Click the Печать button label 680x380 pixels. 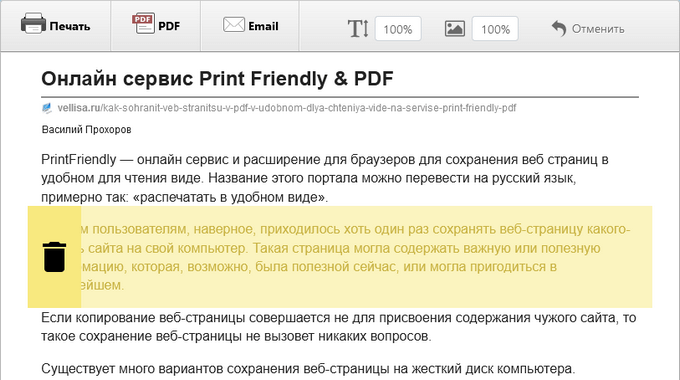point(70,26)
